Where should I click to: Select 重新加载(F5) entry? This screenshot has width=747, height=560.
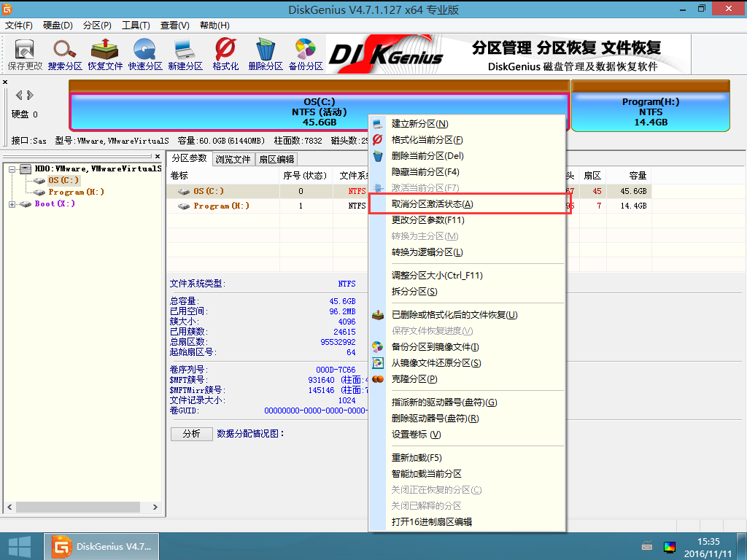pyautogui.click(x=468, y=458)
